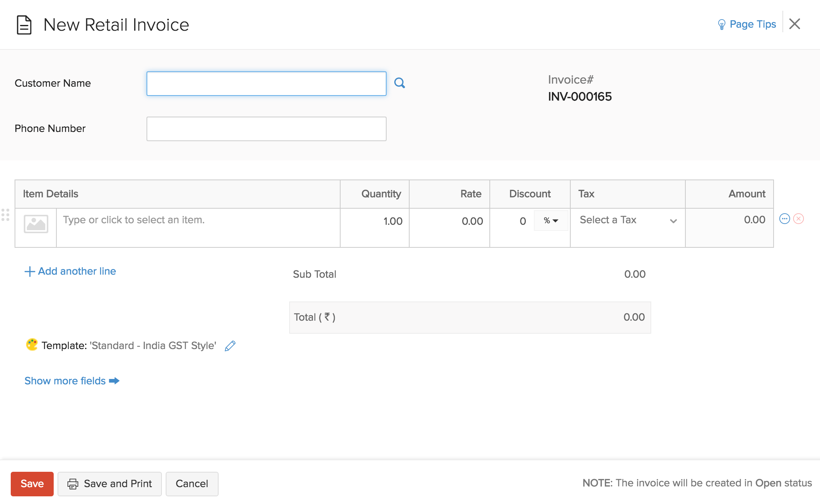Close the New Retail Invoice form
The height and width of the screenshot is (504, 820).
click(x=795, y=24)
